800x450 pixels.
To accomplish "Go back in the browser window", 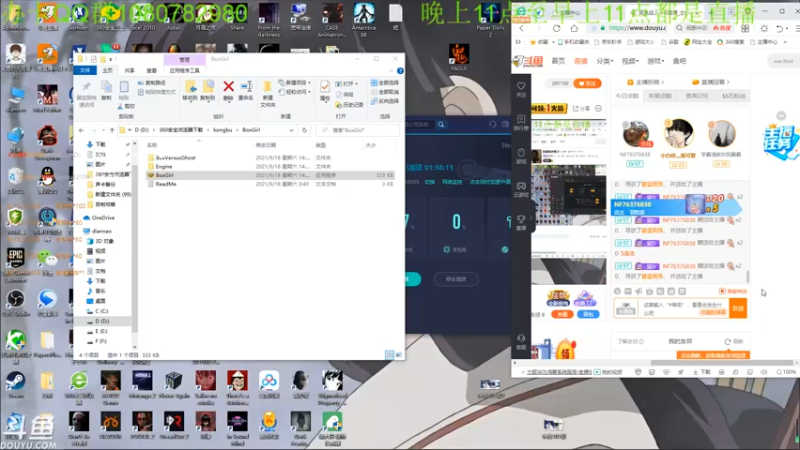I will [521, 28].
